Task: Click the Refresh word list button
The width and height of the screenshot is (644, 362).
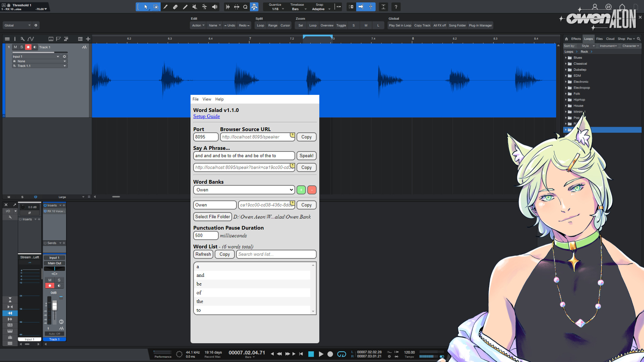Action: [x=203, y=254]
